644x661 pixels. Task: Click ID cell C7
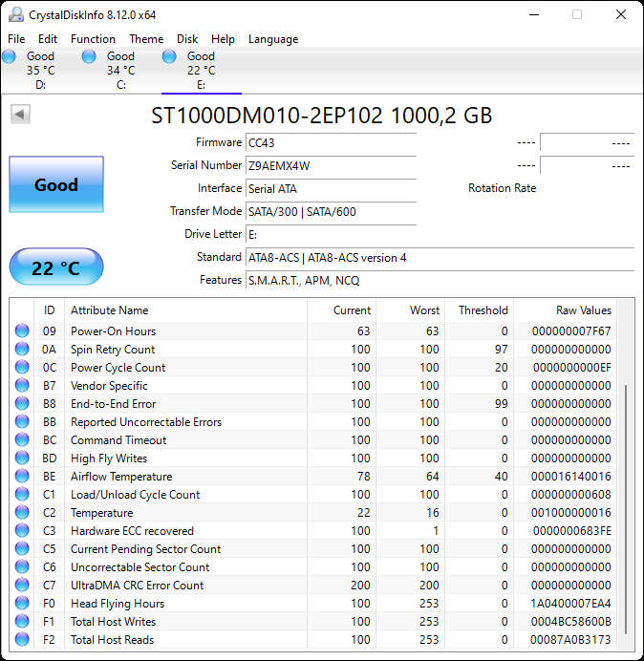click(49, 586)
